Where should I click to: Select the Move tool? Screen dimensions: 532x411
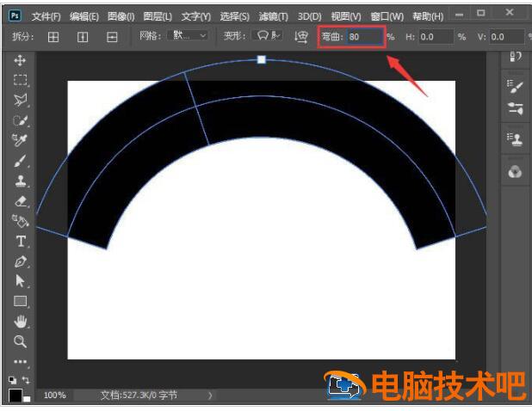[20, 61]
